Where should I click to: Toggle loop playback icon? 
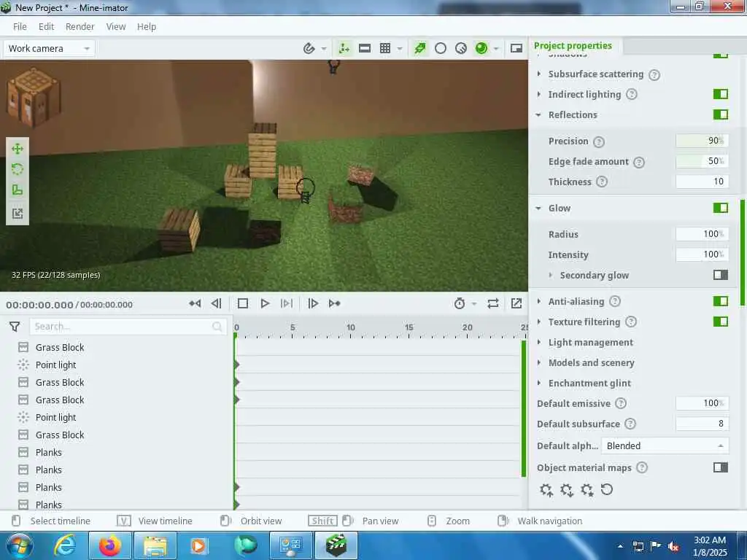coord(493,303)
